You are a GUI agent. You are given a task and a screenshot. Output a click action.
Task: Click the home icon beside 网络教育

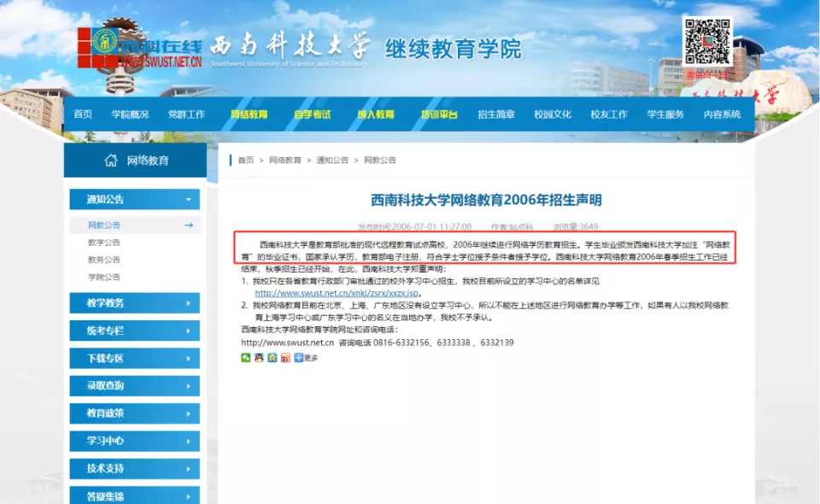111,161
